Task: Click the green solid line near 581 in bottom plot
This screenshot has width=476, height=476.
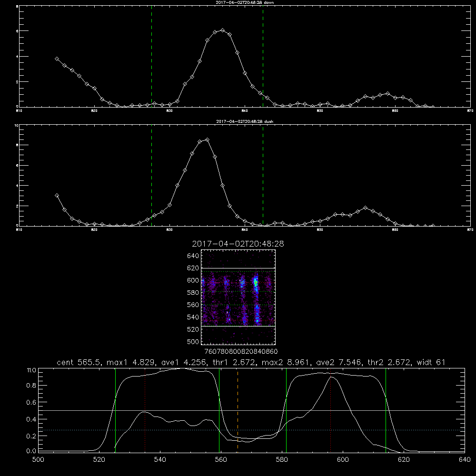Action: pos(286,410)
